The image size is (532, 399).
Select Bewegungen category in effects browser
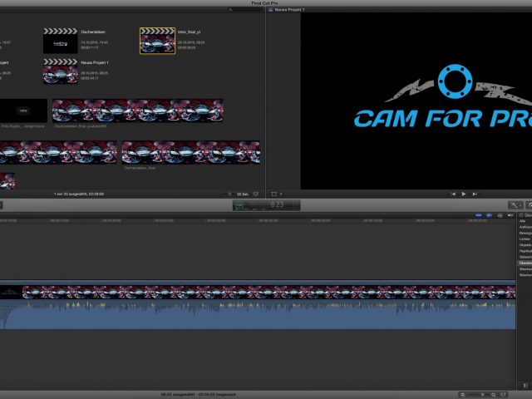point(525,233)
